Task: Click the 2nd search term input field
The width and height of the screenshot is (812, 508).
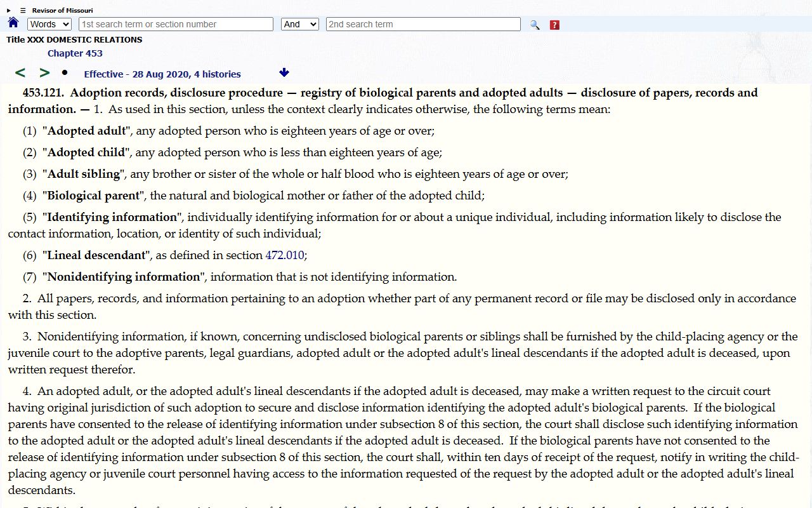Action: pos(423,24)
